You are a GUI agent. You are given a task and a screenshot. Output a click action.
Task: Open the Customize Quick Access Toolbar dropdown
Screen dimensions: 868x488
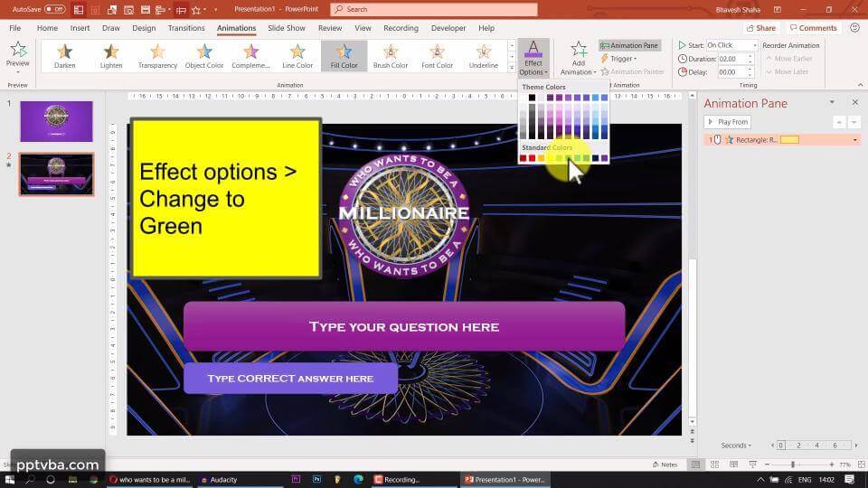[216, 9]
